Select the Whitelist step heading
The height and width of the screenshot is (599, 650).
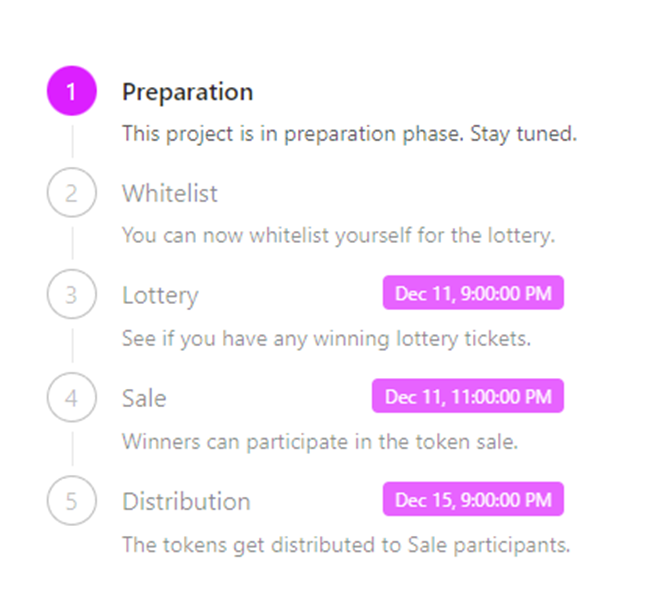[x=170, y=193]
